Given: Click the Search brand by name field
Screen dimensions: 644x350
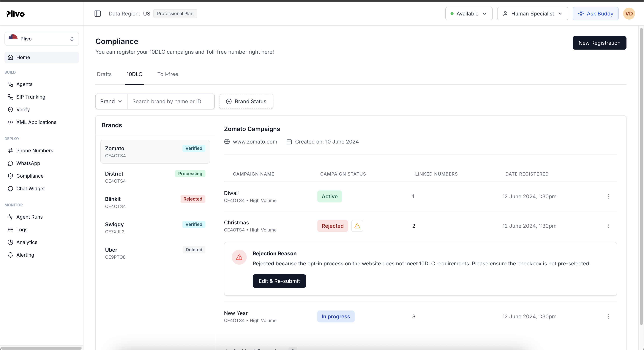Looking at the screenshot, I should [171, 102].
